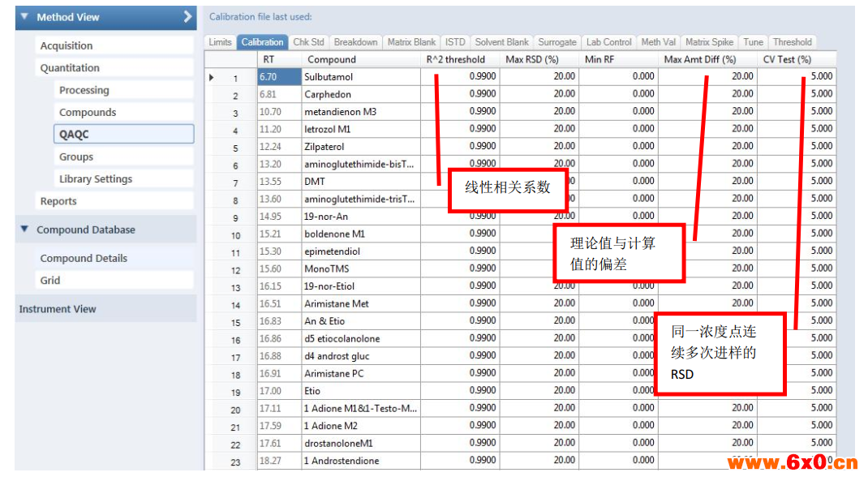Go to Reports section
The height and width of the screenshot is (481, 868).
coord(58,201)
